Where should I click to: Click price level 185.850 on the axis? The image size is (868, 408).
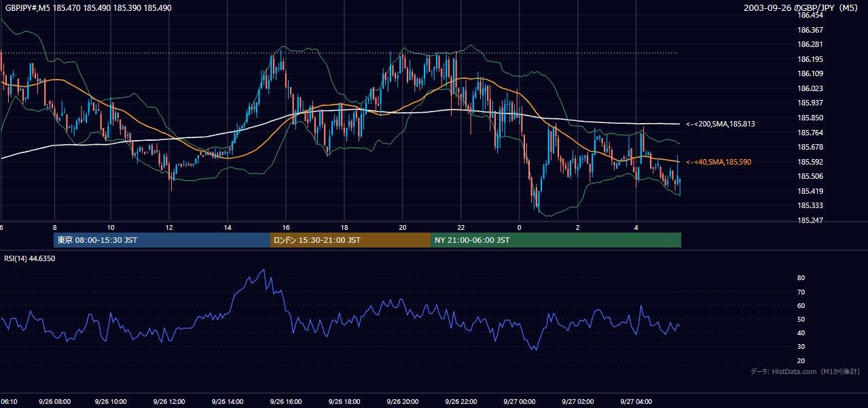[810, 118]
